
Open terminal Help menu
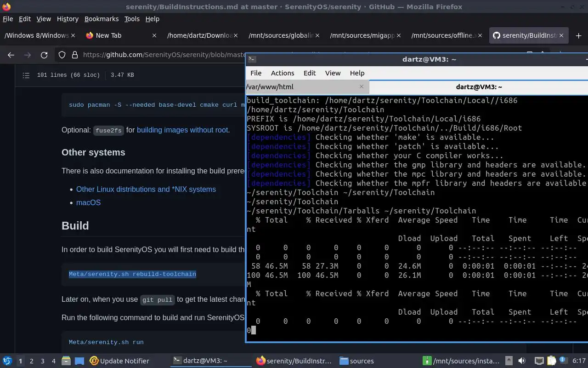coord(357,73)
